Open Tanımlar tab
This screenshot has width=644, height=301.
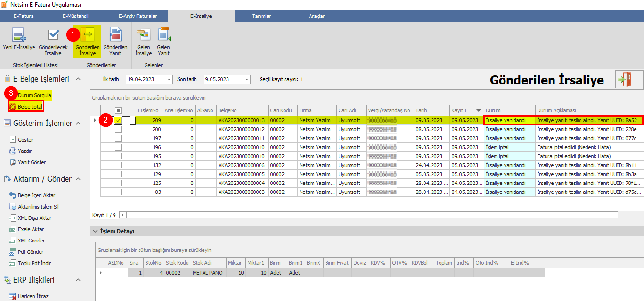tap(261, 16)
